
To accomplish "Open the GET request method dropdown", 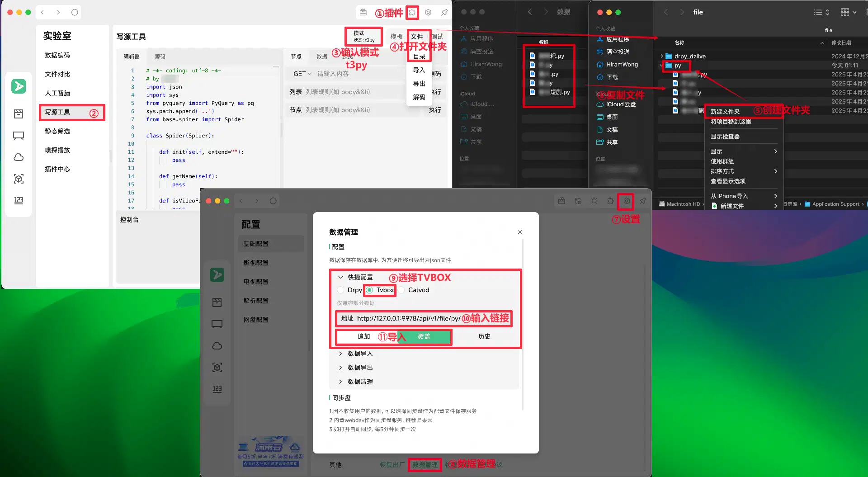I will pyautogui.click(x=302, y=74).
